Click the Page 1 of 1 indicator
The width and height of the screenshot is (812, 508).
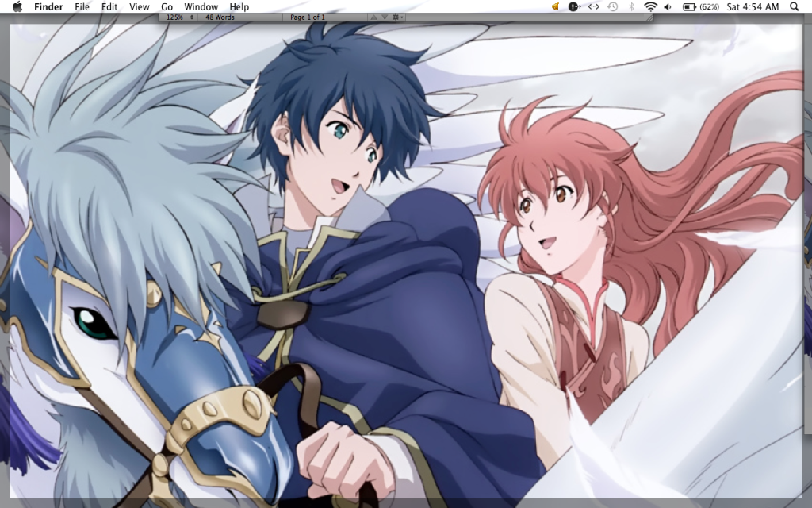pyautogui.click(x=308, y=17)
